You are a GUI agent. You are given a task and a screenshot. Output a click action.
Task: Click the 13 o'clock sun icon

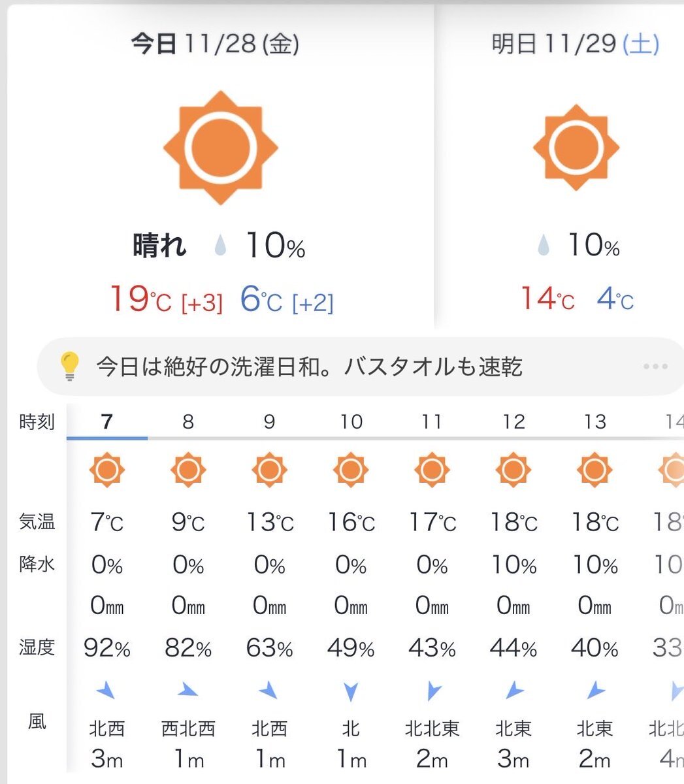pos(594,470)
